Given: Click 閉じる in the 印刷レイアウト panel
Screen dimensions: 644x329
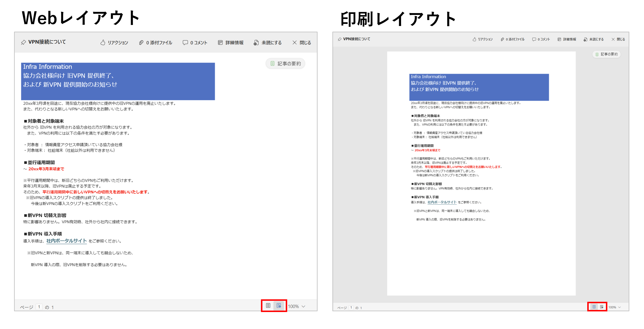Looking at the screenshot, I should pos(618,39).
